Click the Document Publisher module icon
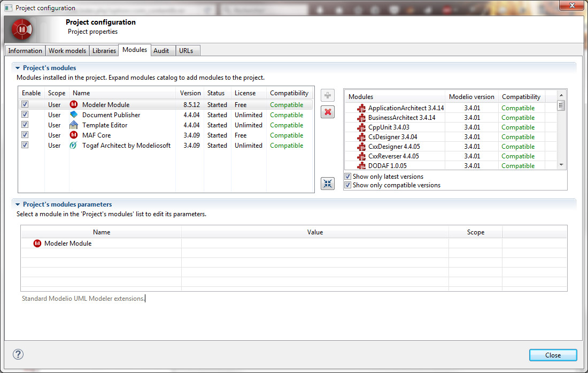 [74, 115]
